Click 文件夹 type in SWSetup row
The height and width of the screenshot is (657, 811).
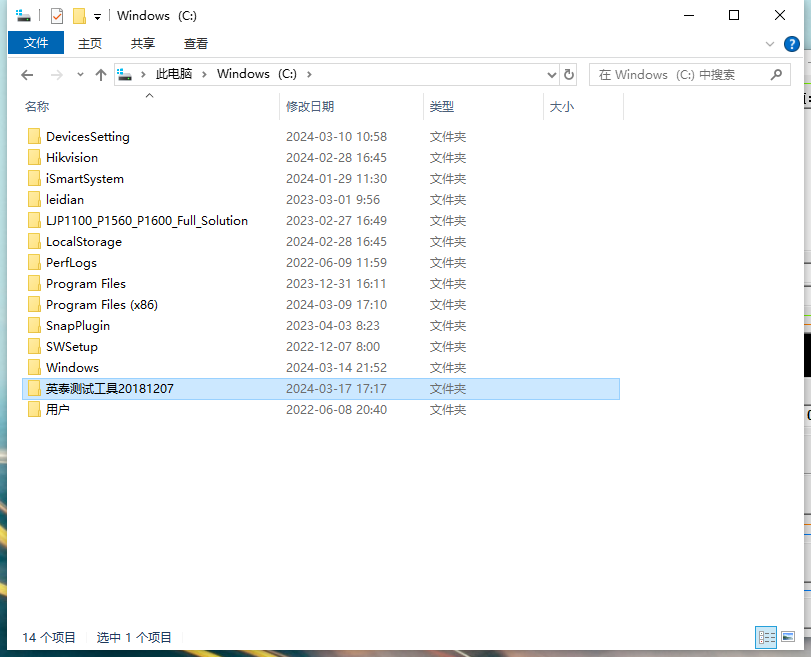tap(447, 347)
